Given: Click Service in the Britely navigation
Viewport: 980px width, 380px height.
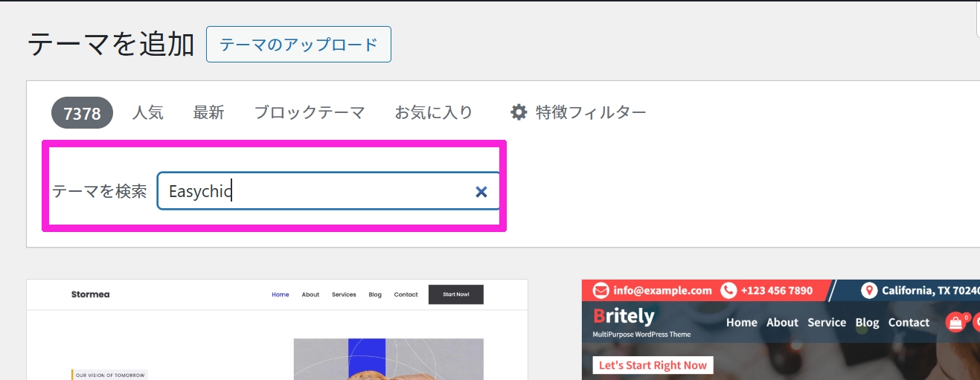Looking at the screenshot, I should click(x=827, y=323).
